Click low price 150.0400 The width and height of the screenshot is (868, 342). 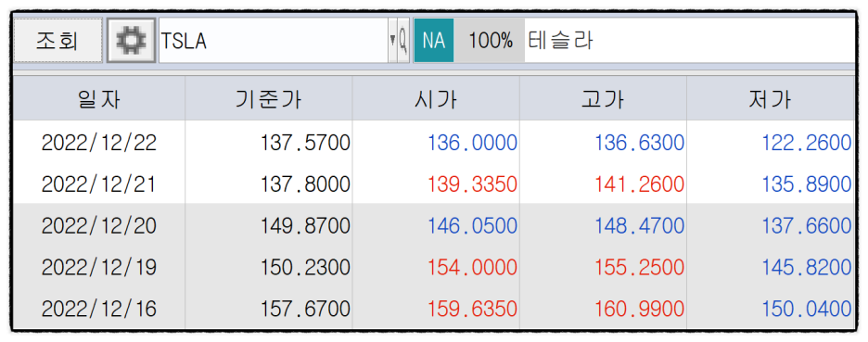tap(807, 309)
